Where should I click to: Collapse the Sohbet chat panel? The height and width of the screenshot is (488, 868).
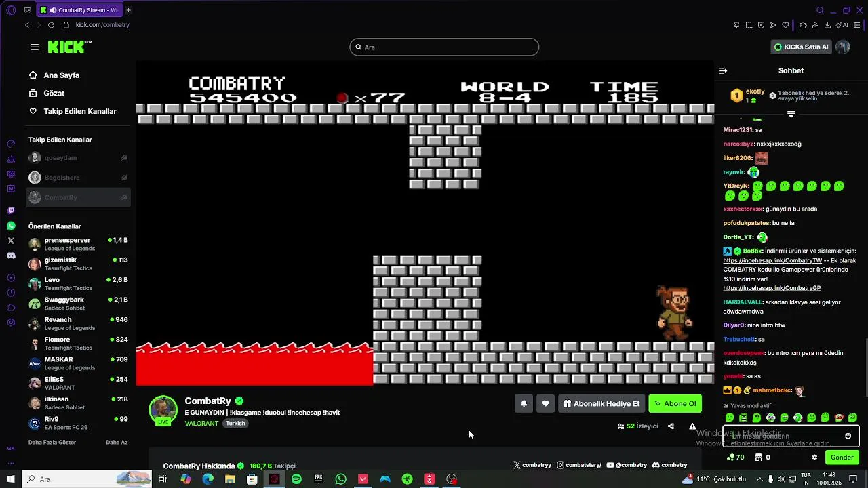(723, 70)
